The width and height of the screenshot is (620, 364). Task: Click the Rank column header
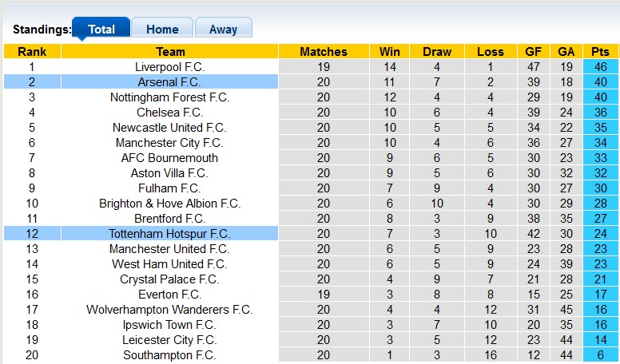(32, 52)
